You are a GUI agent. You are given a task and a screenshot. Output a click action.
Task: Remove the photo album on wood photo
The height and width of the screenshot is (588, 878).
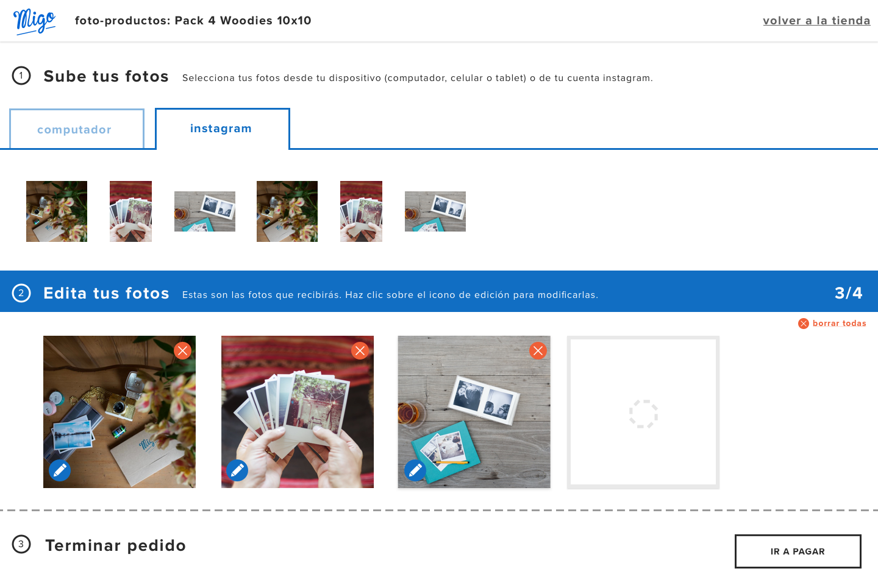[537, 350]
